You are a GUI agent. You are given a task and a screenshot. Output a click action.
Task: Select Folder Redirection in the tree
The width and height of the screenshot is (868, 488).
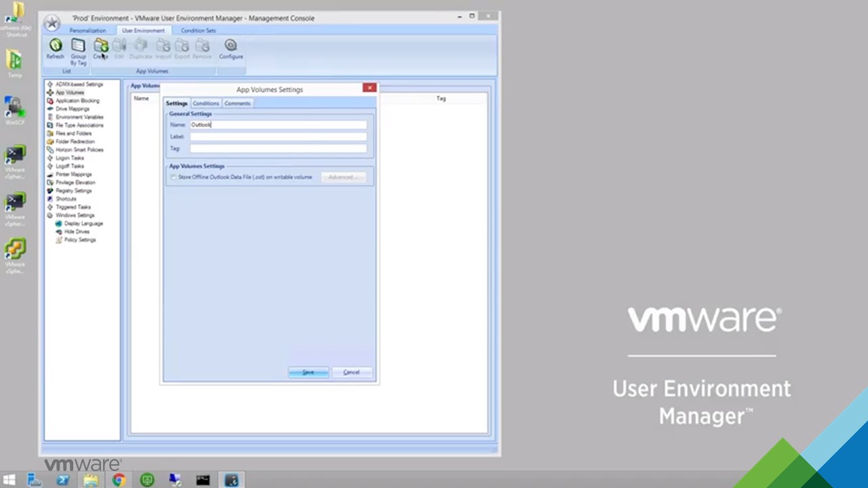coord(75,142)
